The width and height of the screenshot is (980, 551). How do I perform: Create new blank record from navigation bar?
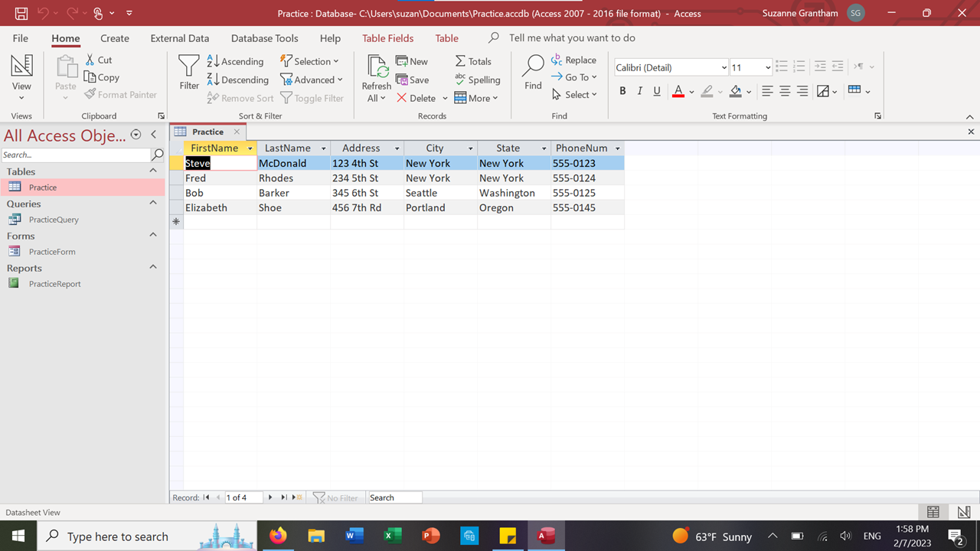pyautogui.click(x=298, y=497)
